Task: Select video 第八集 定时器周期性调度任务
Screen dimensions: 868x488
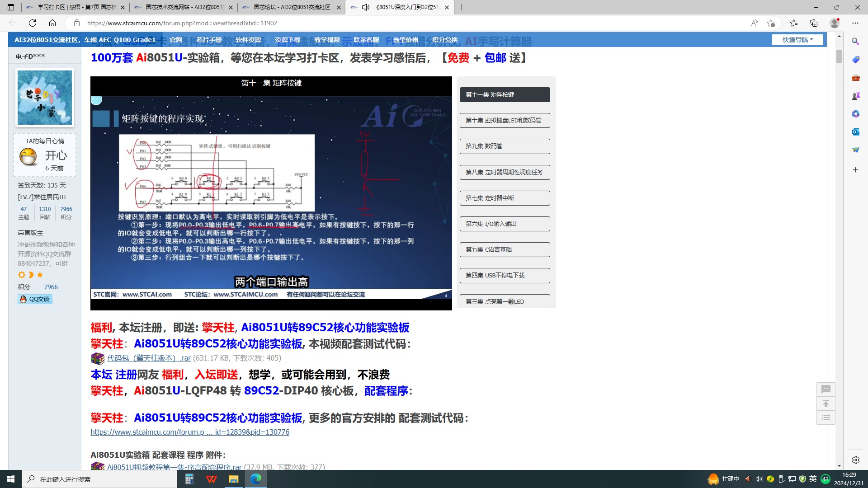Action: pyautogui.click(x=505, y=172)
